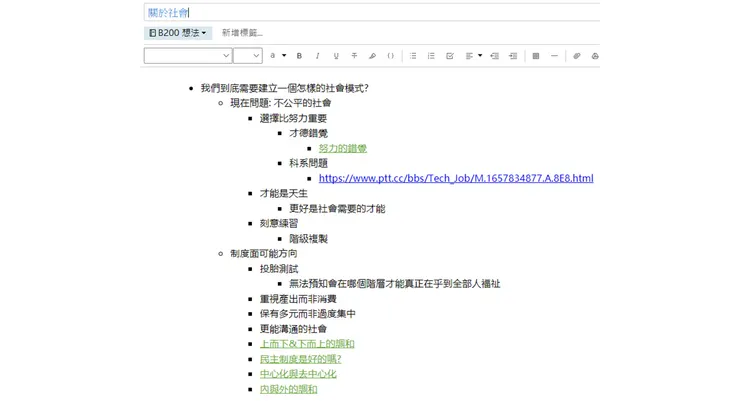The width and height of the screenshot is (740, 401).
Task: Click the line 更能溝通的社會
Action: point(293,329)
